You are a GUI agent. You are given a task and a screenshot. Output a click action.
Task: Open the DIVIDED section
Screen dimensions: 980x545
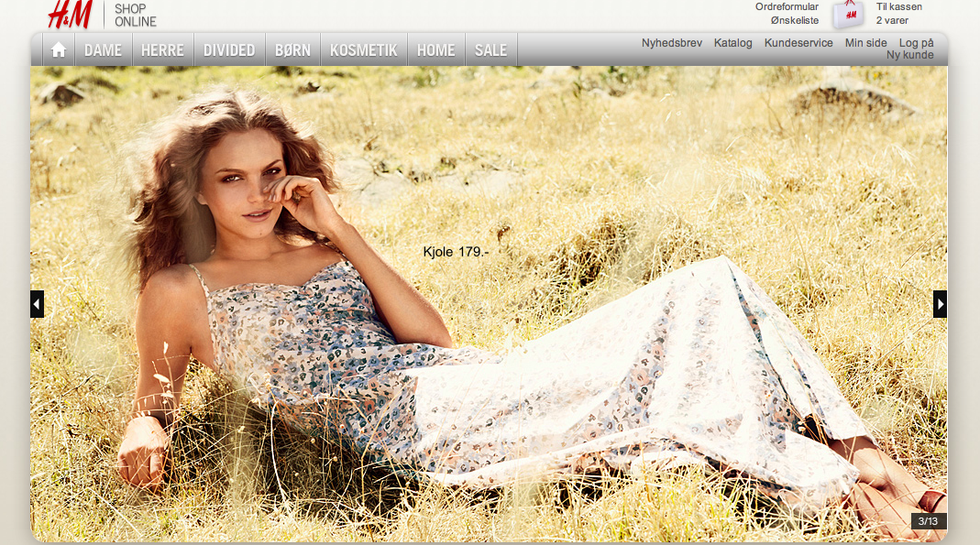pos(229,50)
